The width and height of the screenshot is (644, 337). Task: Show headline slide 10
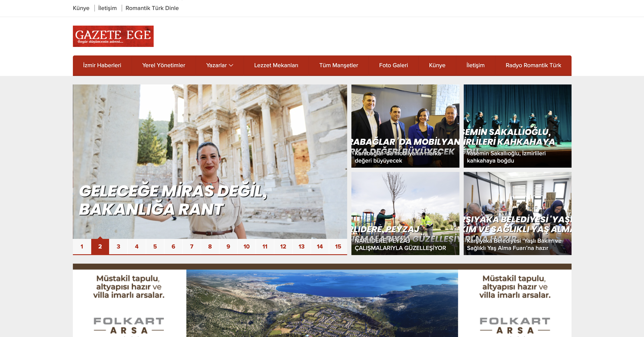tap(246, 246)
